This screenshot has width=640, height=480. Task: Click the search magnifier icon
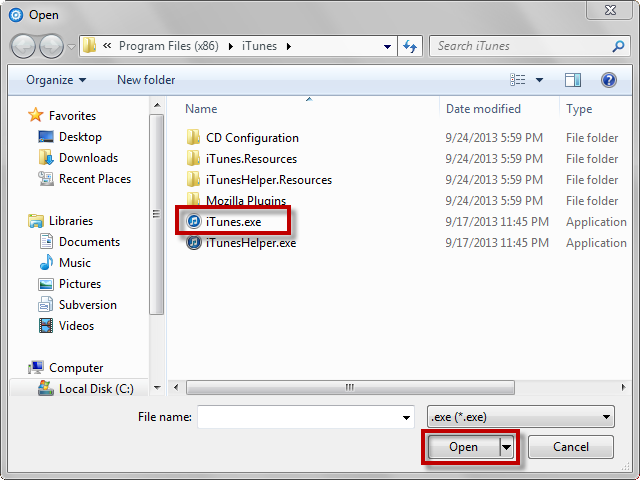click(x=619, y=46)
